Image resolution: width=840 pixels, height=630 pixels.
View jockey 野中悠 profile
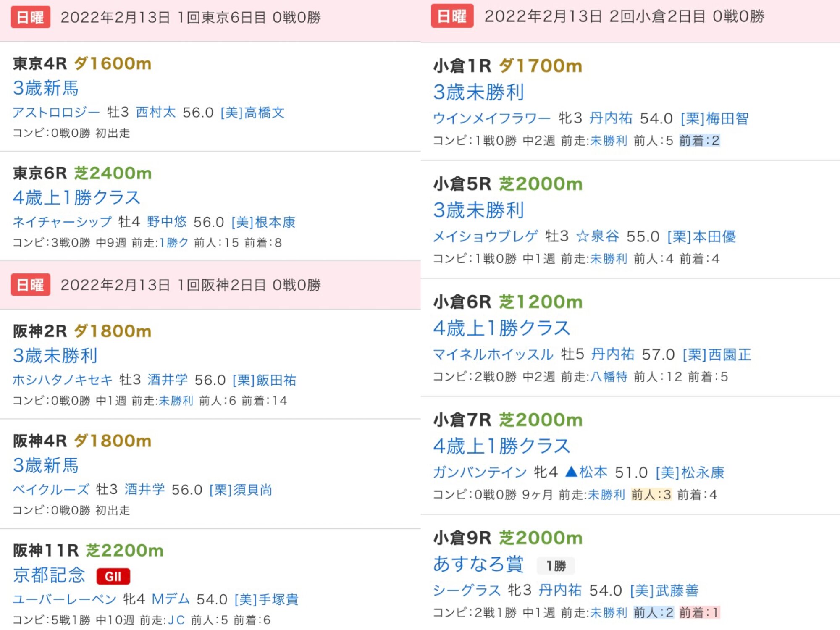(167, 222)
